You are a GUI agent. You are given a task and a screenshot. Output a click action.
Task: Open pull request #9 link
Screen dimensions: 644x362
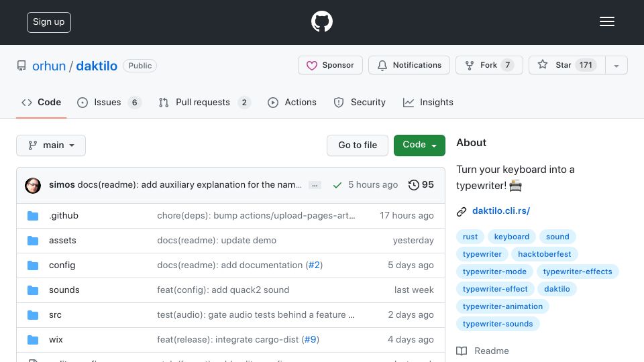click(310, 340)
